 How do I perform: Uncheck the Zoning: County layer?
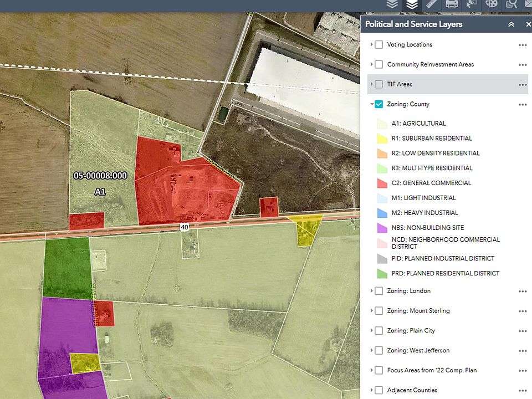pos(379,104)
